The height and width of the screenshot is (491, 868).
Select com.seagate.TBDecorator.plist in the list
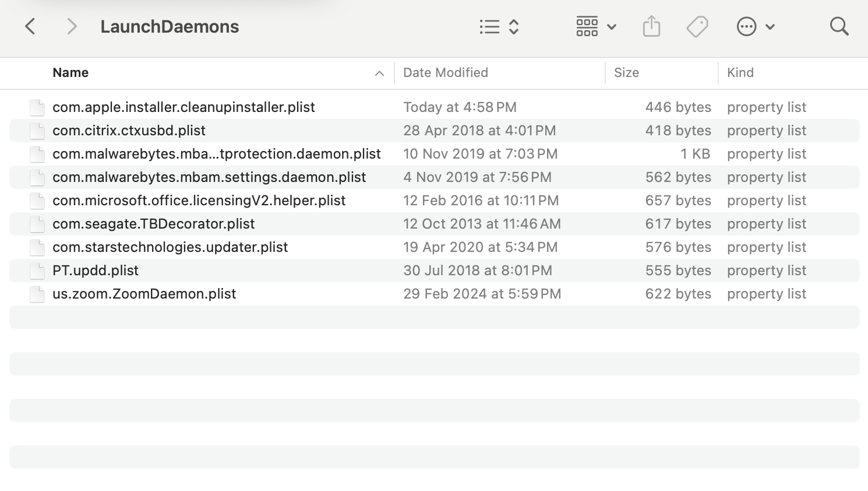(154, 224)
